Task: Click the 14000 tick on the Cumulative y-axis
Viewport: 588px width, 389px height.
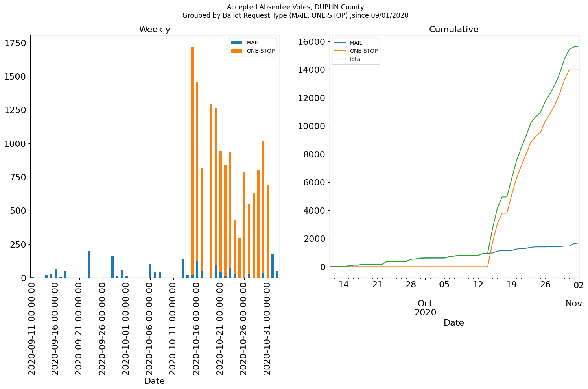Action: [312, 70]
